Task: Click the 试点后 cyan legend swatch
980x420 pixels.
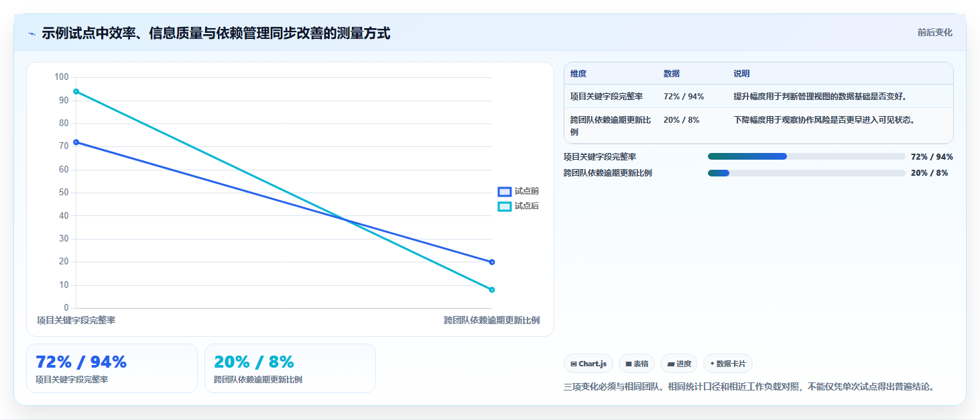Action: [505, 207]
